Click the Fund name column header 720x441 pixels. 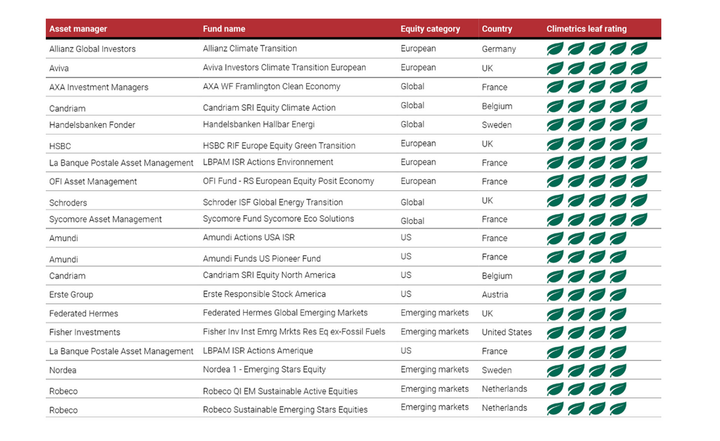224,29
